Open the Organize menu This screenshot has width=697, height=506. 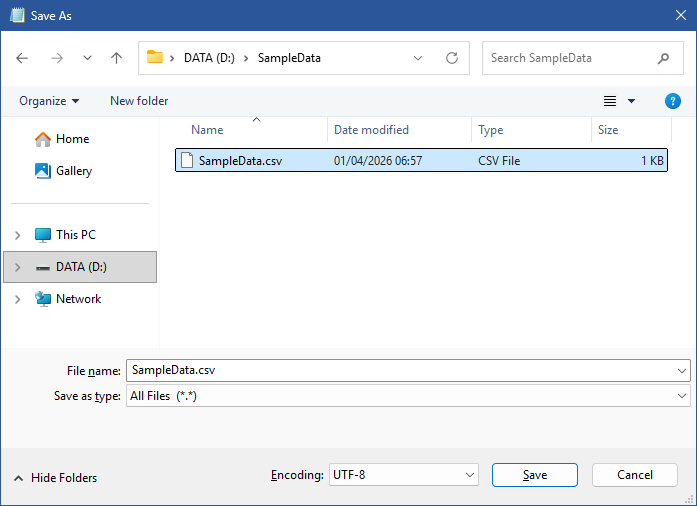(x=49, y=101)
